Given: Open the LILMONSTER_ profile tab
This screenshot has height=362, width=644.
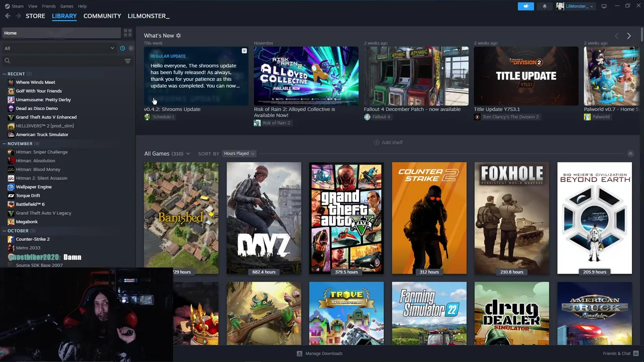Looking at the screenshot, I should pos(148,16).
